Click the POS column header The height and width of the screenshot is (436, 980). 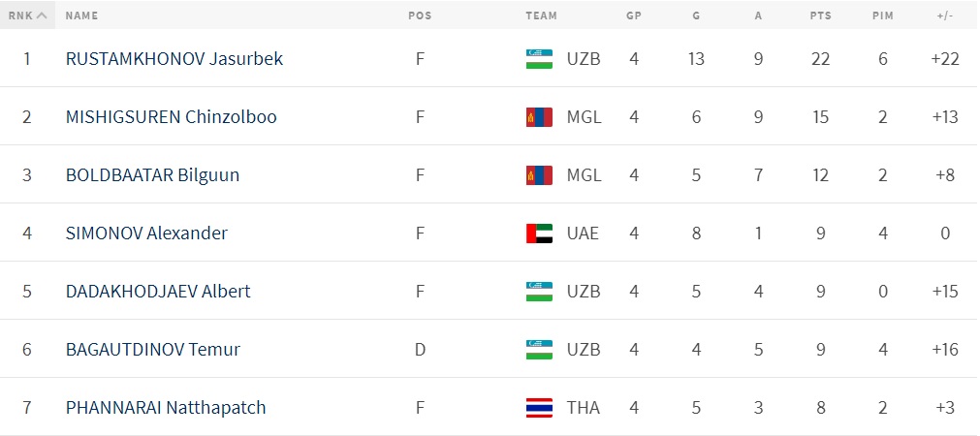(420, 16)
